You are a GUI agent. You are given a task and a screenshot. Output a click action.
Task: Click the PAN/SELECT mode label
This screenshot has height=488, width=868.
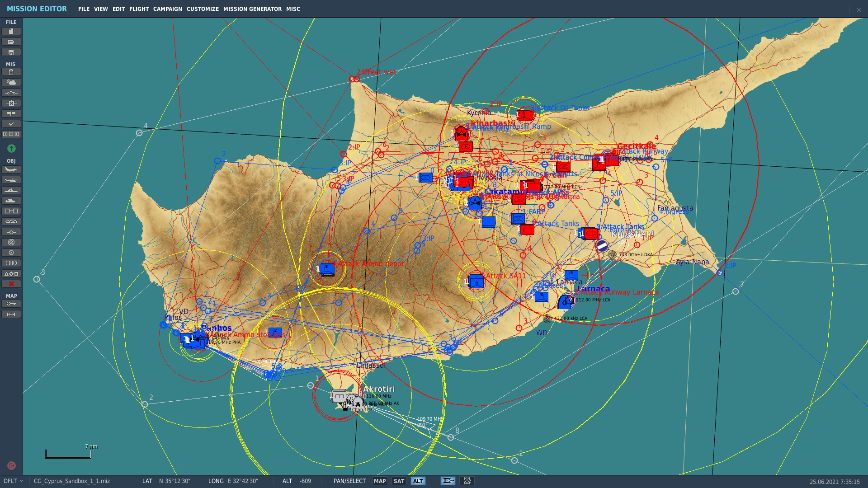[x=349, y=481]
